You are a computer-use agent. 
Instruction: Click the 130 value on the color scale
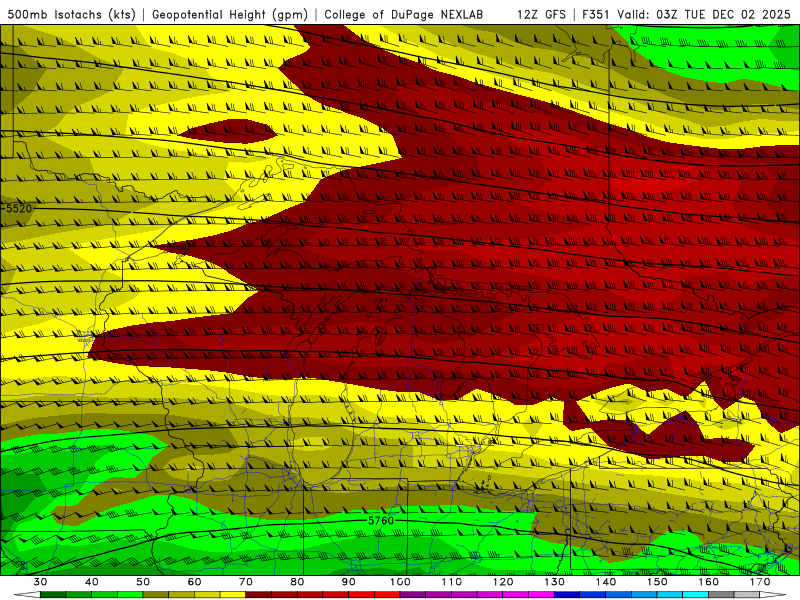point(555,582)
